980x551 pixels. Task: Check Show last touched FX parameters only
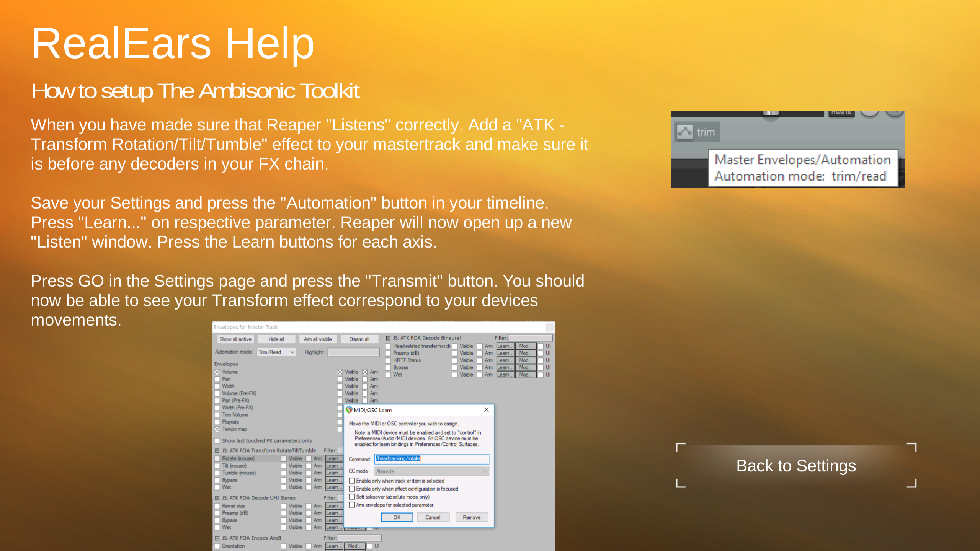pyautogui.click(x=217, y=441)
